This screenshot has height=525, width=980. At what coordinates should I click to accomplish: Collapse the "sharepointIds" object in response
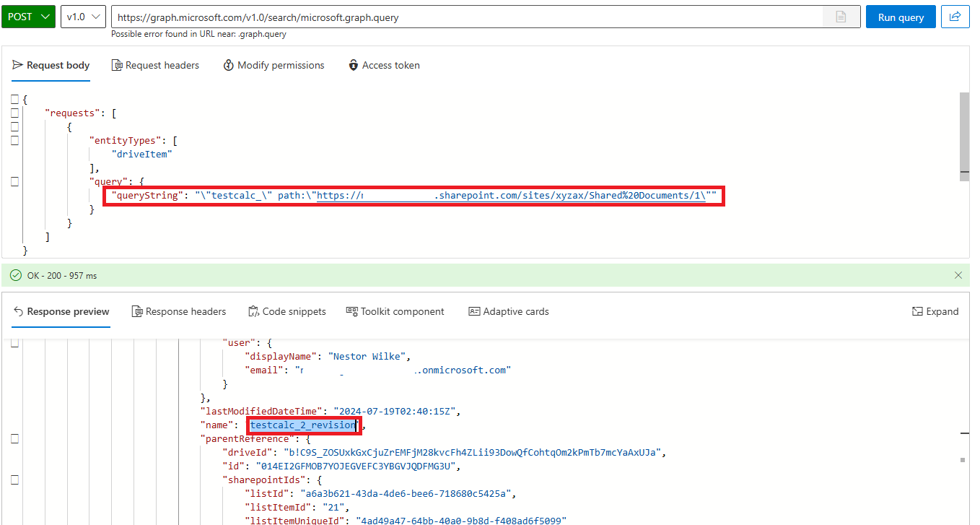15,480
